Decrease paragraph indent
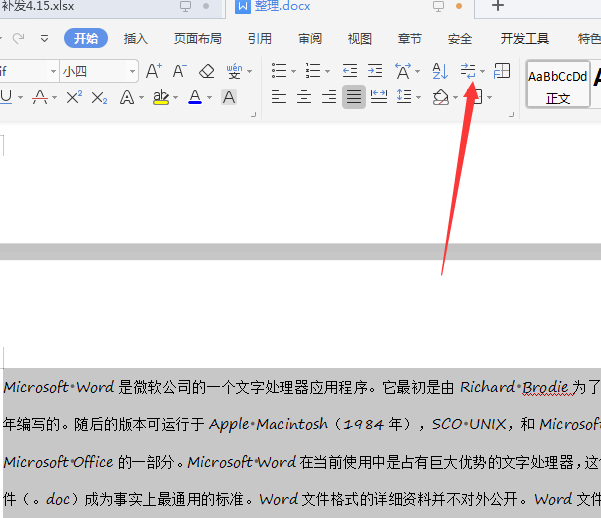The height and width of the screenshot is (518, 601). point(349,71)
